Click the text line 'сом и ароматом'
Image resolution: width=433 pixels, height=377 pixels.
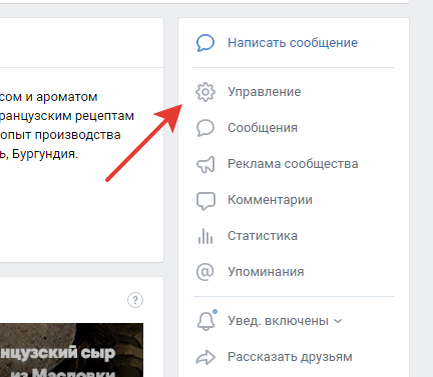point(49,97)
